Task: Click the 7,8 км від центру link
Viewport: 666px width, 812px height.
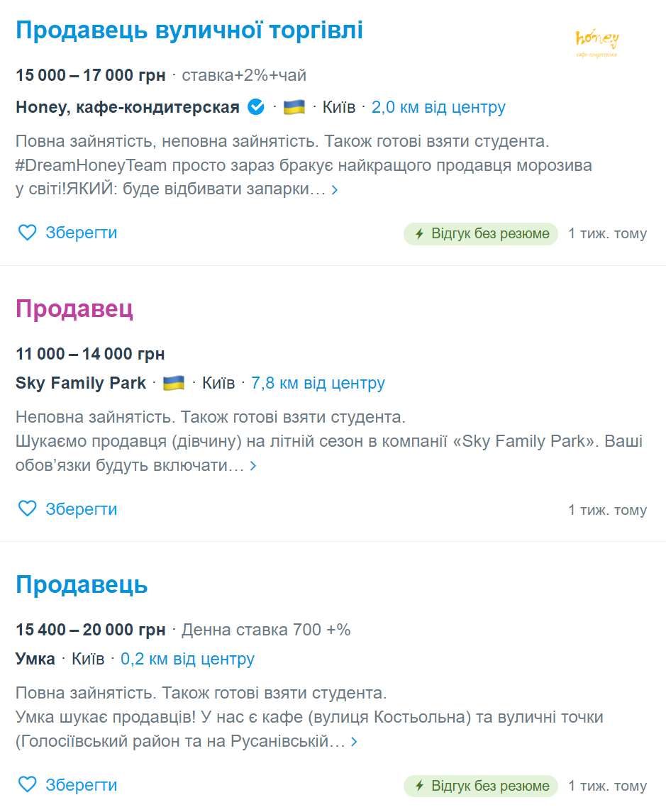Action: click(318, 382)
